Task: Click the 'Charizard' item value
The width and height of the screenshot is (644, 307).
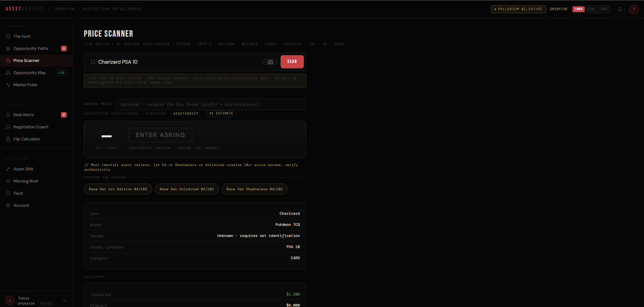Action: 290,213
